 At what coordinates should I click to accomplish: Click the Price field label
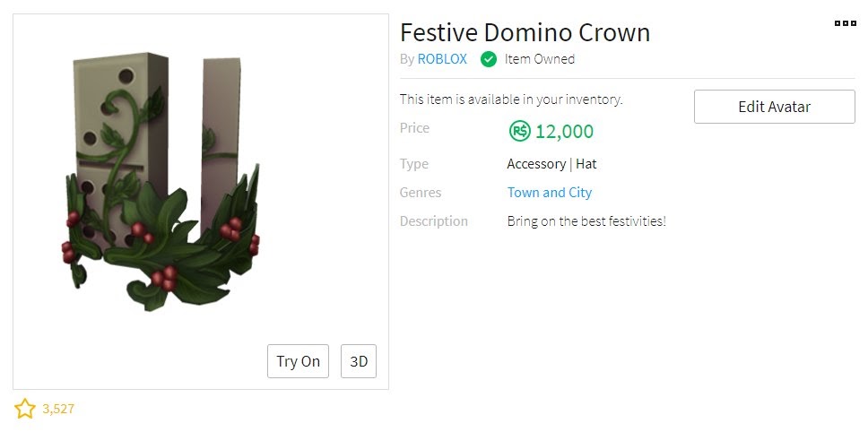[x=414, y=128]
